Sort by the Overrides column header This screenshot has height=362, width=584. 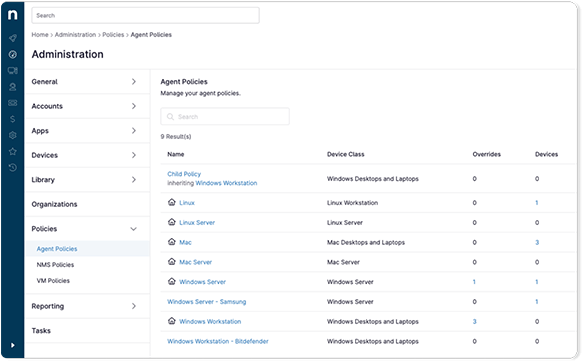coord(486,154)
